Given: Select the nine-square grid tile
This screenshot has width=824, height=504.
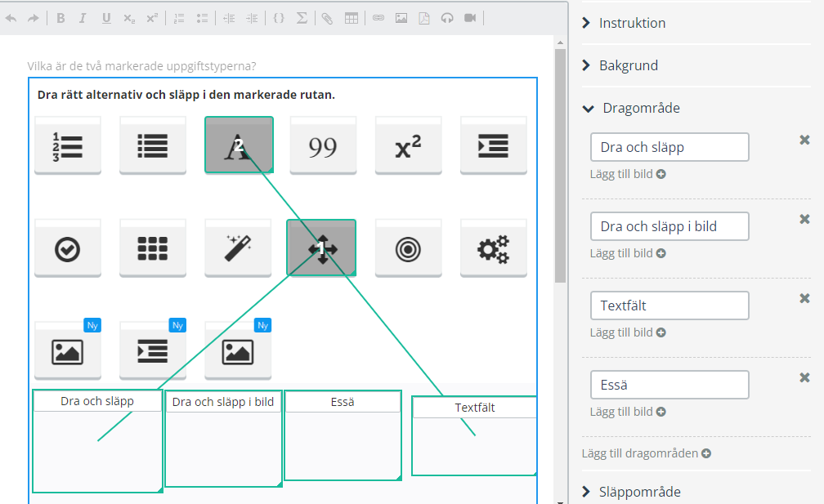Looking at the screenshot, I should 153,248.
